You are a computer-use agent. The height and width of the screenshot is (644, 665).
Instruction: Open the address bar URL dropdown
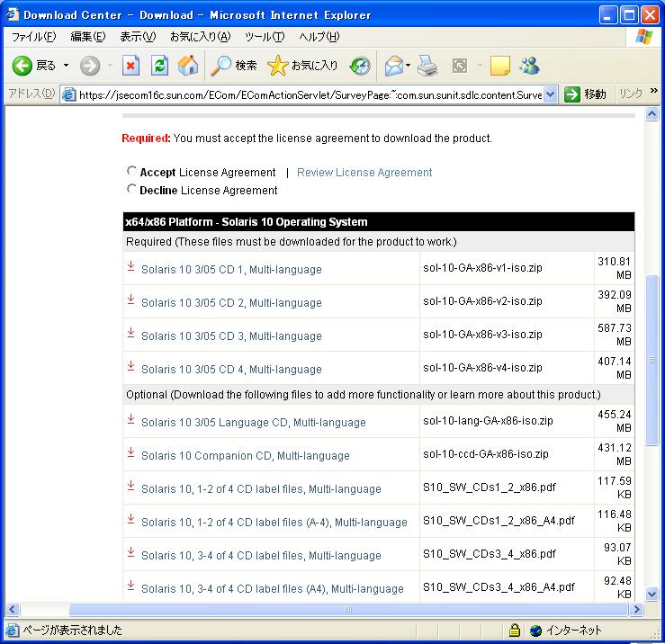(x=550, y=94)
